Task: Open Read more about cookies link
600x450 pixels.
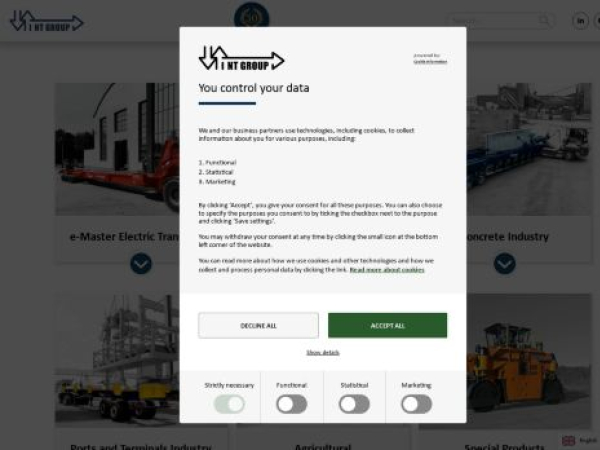Action: (387, 270)
